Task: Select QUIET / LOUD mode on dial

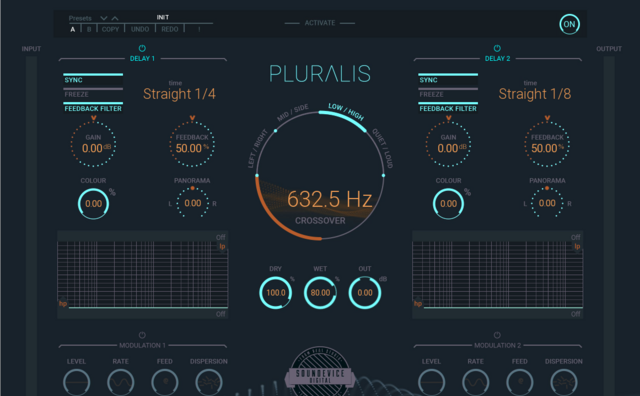Action: (382, 148)
